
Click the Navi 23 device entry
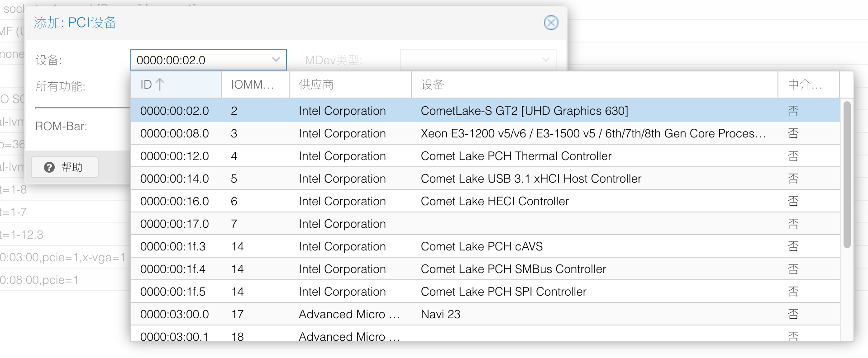point(440,314)
